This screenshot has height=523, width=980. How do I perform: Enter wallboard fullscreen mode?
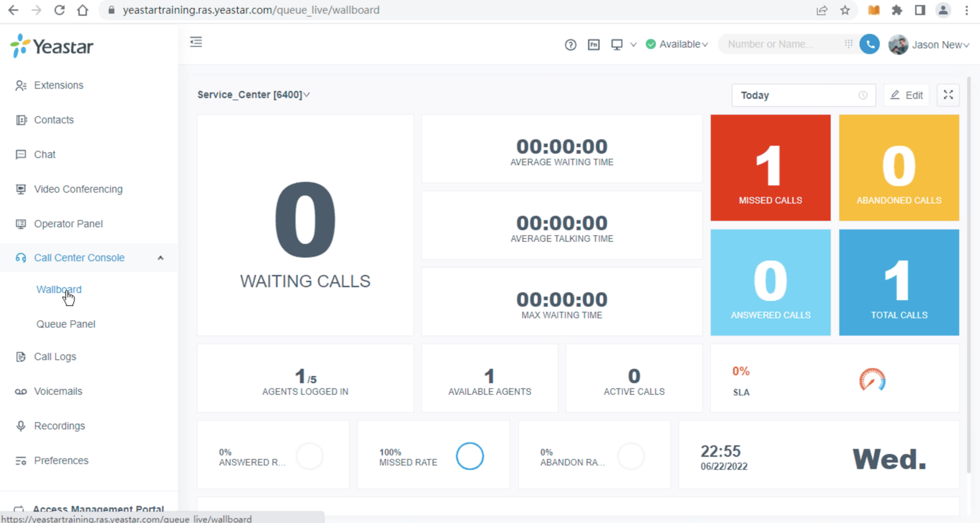click(948, 95)
